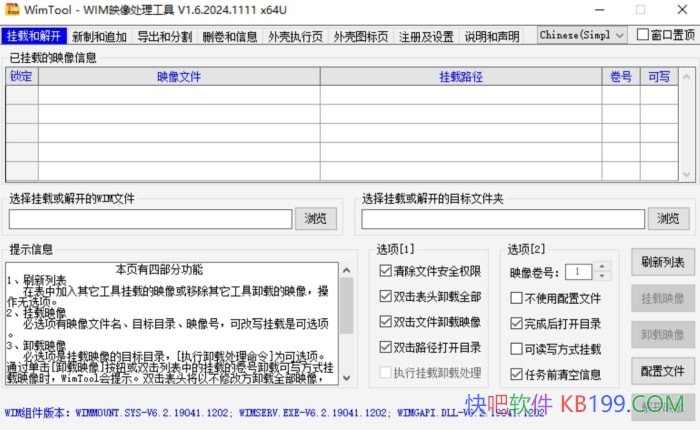The height and width of the screenshot is (430, 700).
Task: Click the WimTool app icon in title bar
Action: pos(12,9)
